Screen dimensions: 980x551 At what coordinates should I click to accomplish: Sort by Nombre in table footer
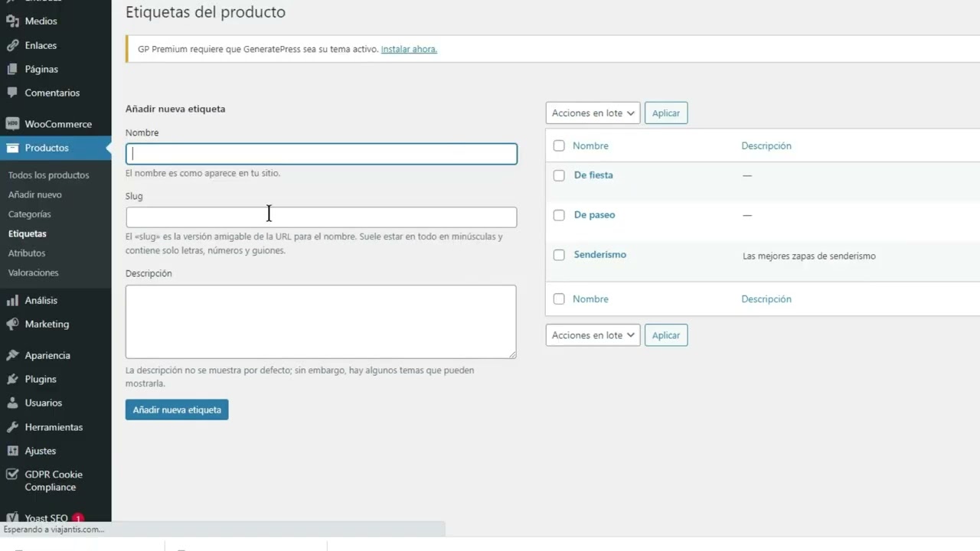coord(590,299)
